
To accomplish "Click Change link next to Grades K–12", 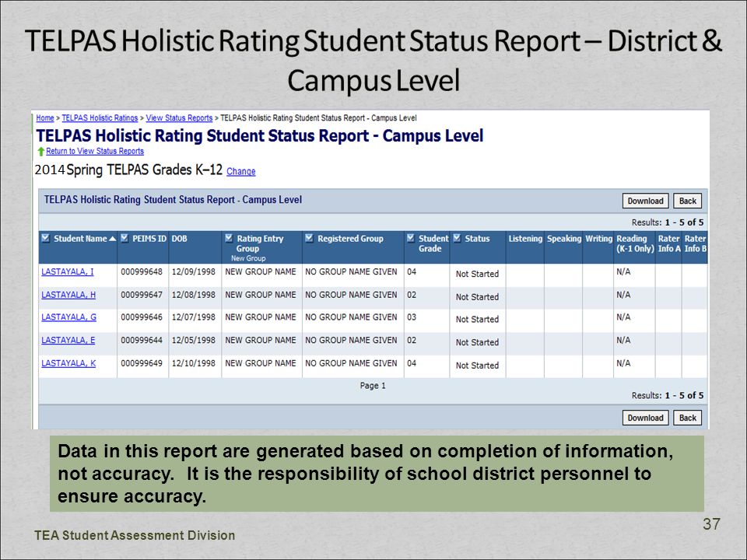I will (x=241, y=171).
